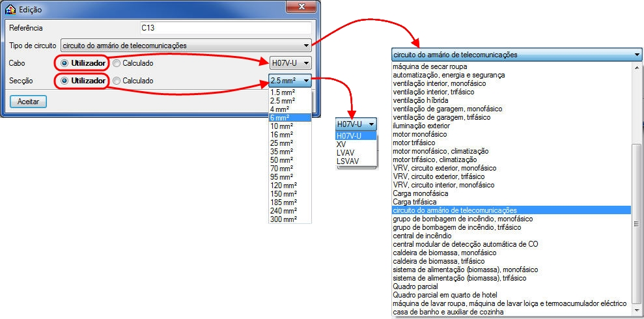644x319 pixels.
Task: Select Calculado radio for Cabo
Action: 117,64
